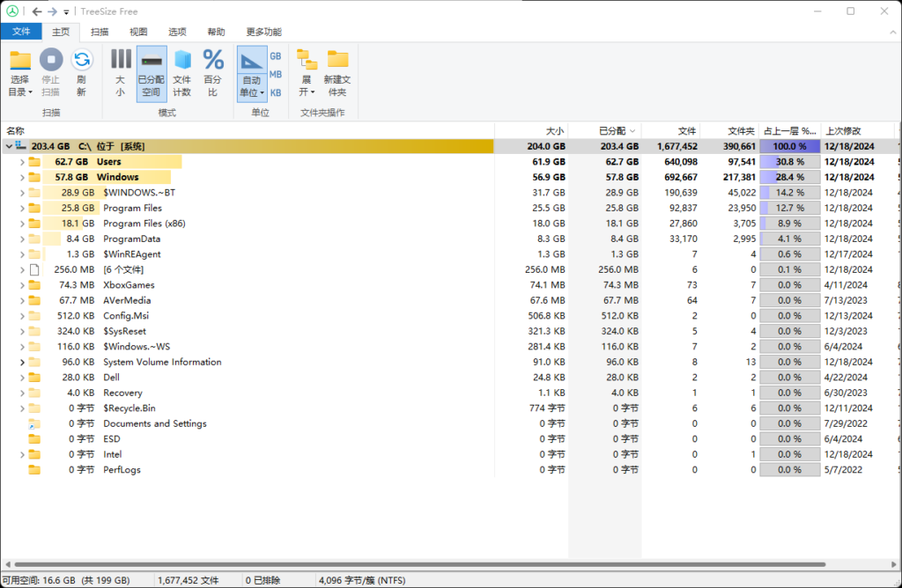Click the 刷新 refresh icon

click(x=82, y=60)
